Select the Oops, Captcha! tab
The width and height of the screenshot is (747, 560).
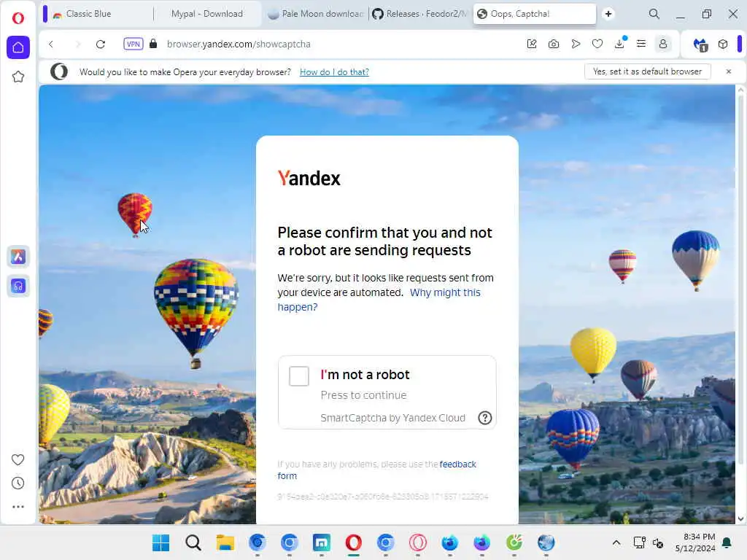pos(535,14)
